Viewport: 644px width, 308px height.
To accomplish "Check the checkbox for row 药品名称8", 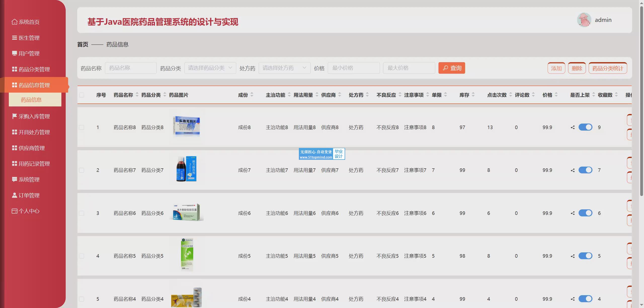I will [x=82, y=127].
